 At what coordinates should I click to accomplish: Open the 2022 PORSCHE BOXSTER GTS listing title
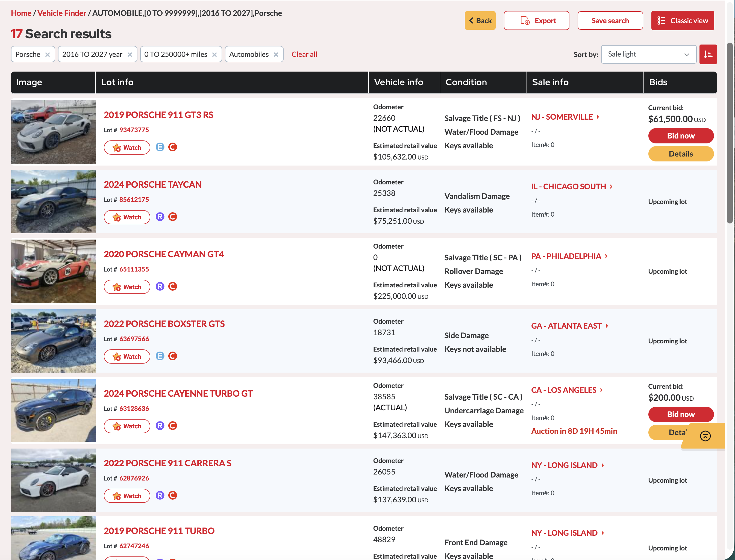pos(164,324)
